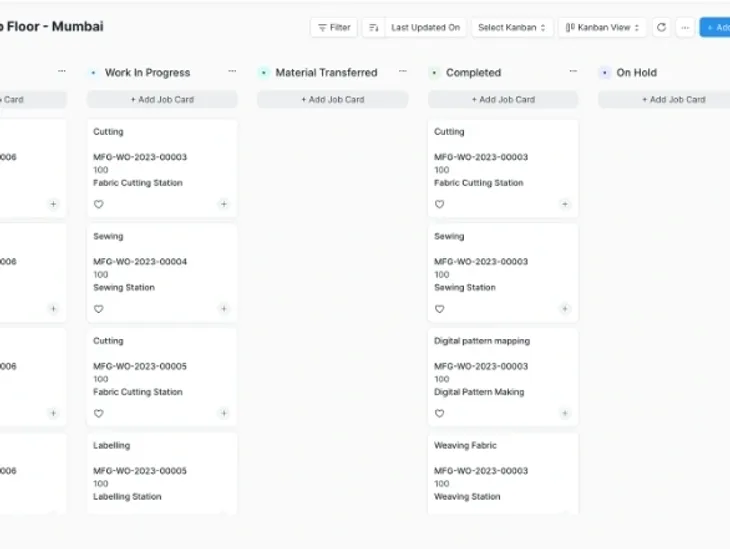
Task: Add Job Card in Material Transferred column
Action: click(x=333, y=99)
